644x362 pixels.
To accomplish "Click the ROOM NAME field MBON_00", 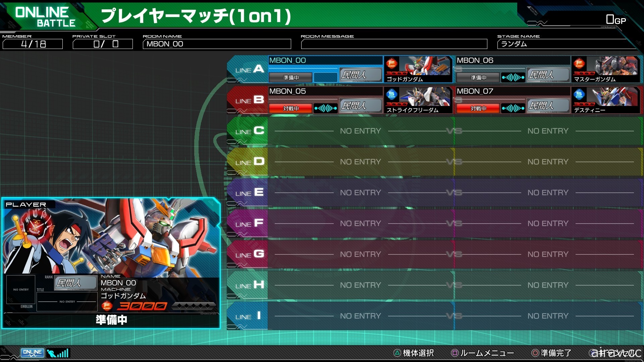I will click(x=217, y=44).
